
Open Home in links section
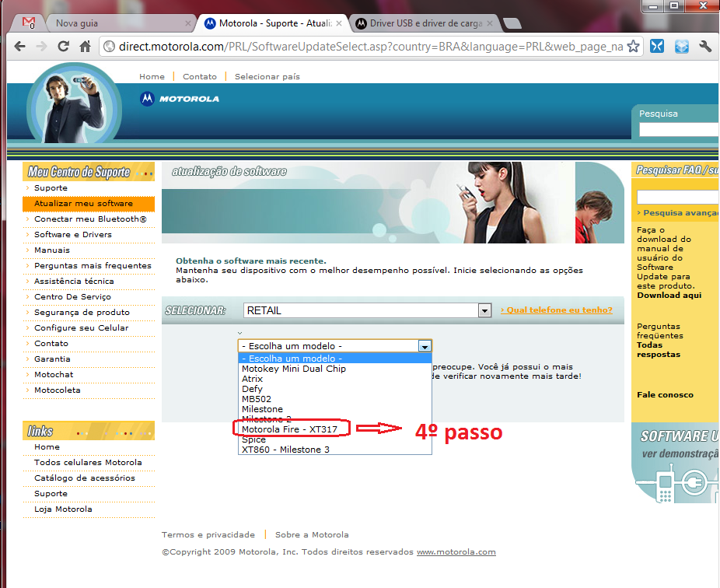tap(47, 447)
